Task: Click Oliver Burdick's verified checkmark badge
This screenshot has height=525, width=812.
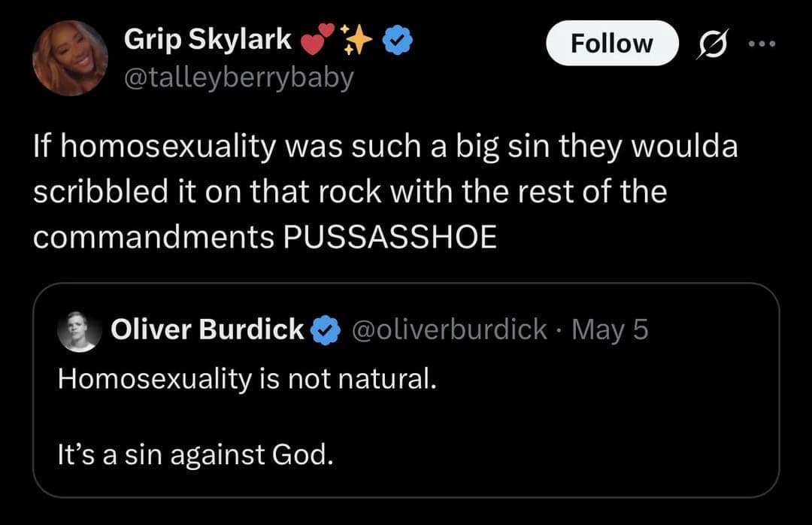Action: point(324,329)
